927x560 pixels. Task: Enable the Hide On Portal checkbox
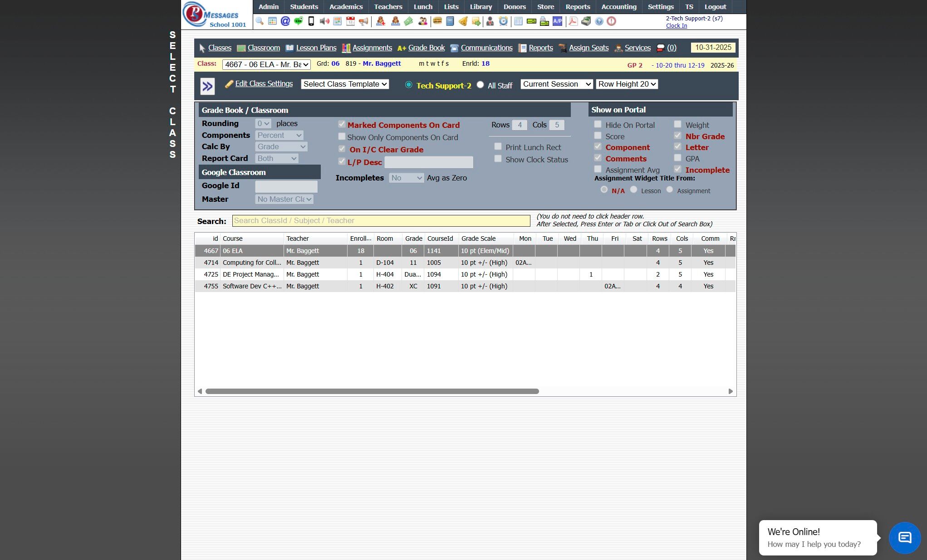[598, 124]
